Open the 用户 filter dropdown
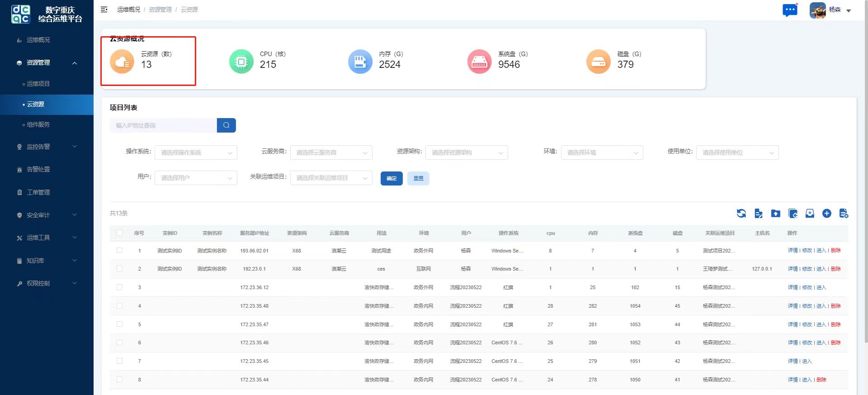Image resolution: width=868 pixels, height=395 pixels. (x=196, y=178)
